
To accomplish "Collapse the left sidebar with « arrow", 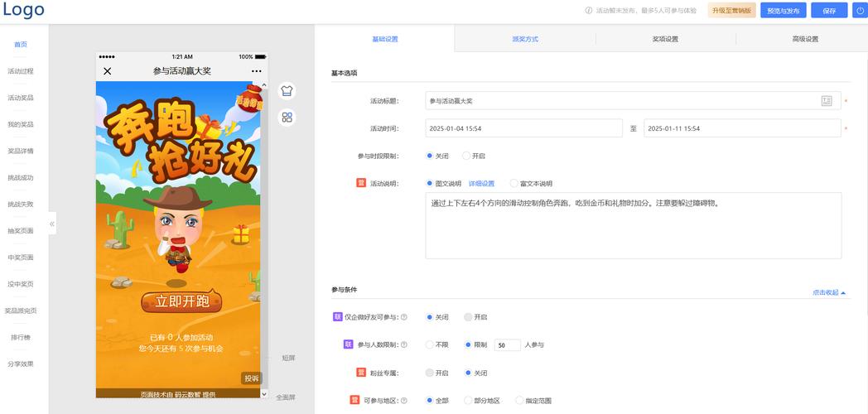I will [x=52, y=224].
